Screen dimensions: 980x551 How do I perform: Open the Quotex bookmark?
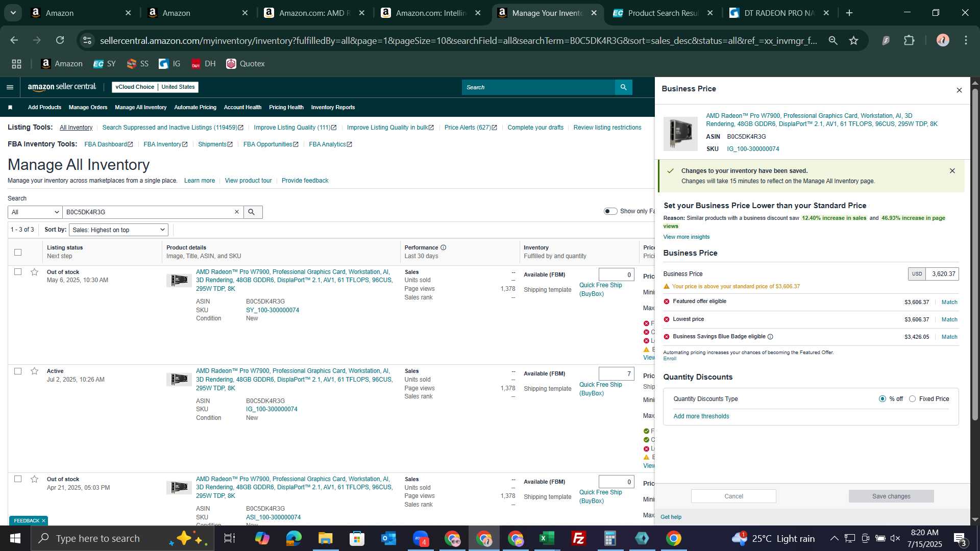click(246, 64)
